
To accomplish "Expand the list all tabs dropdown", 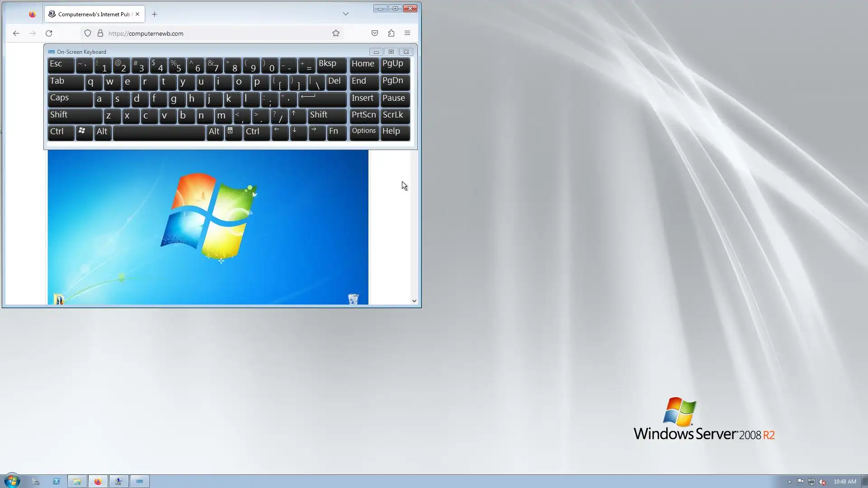I will [x=346, y=14].
